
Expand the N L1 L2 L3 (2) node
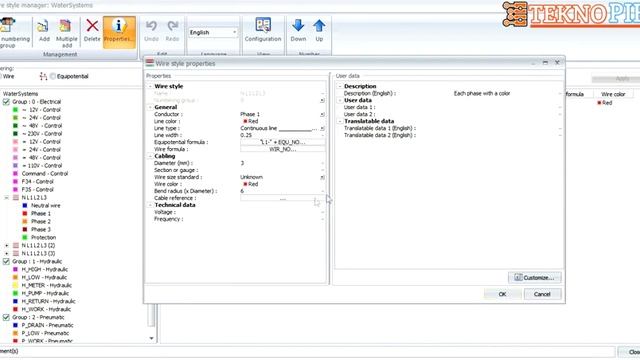(x=7, y=245)
